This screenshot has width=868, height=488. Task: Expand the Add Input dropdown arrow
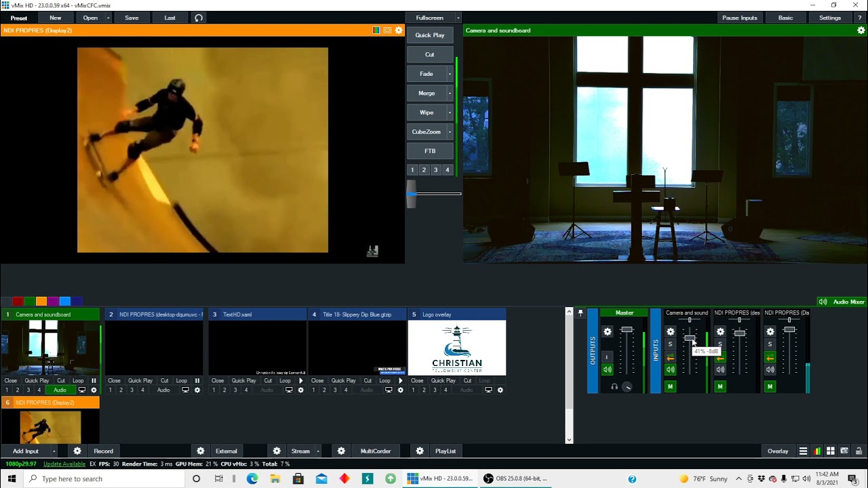click(x=54, y=451)
